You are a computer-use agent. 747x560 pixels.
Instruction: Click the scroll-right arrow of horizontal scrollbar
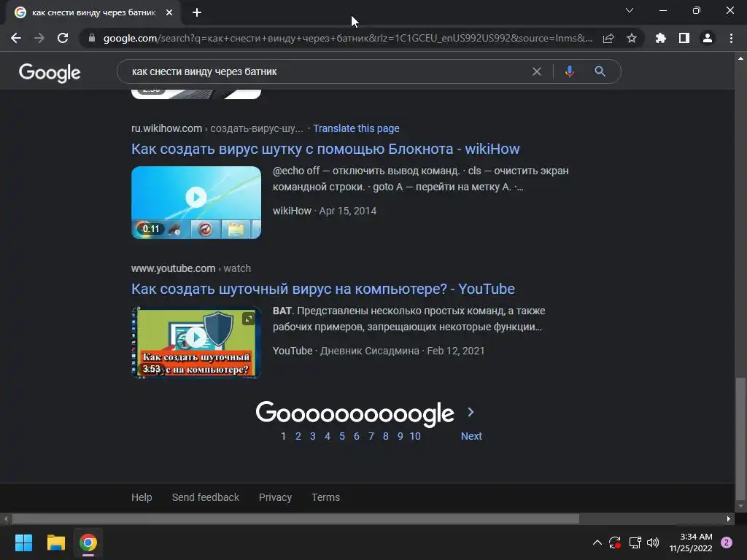pyautogui.click(x=729, y=518)
